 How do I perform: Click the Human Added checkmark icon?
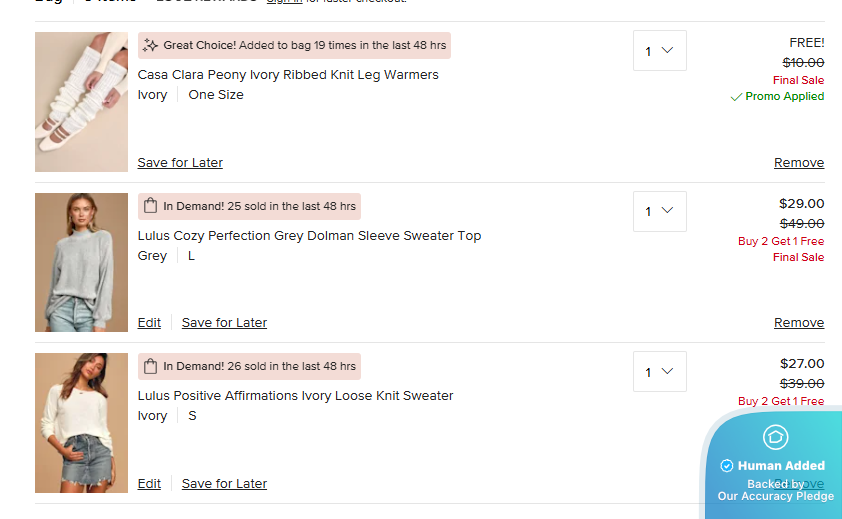(x=727, y=466)
